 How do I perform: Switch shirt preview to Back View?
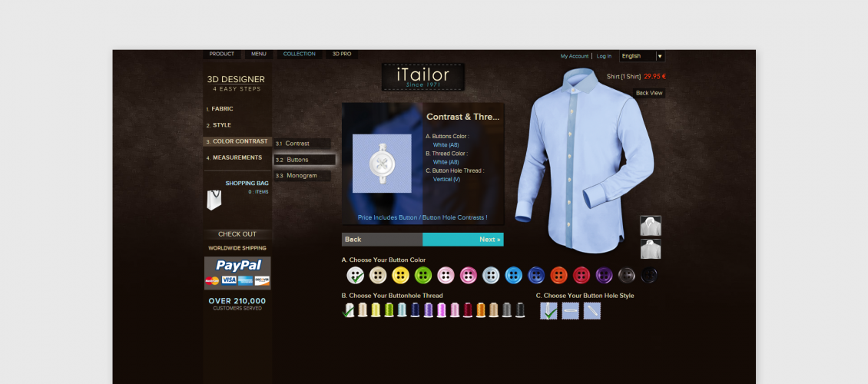[x=649, y=93]
